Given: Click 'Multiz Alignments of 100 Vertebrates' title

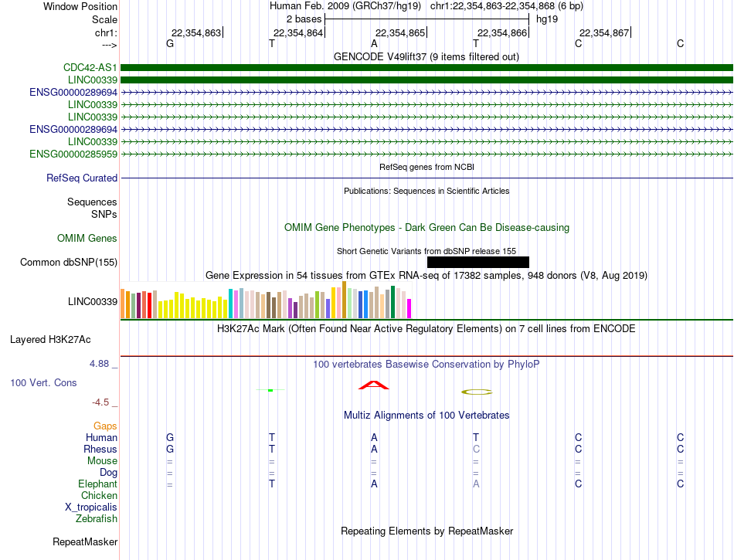Looking at the screenshot, I should tap(426, 415).
